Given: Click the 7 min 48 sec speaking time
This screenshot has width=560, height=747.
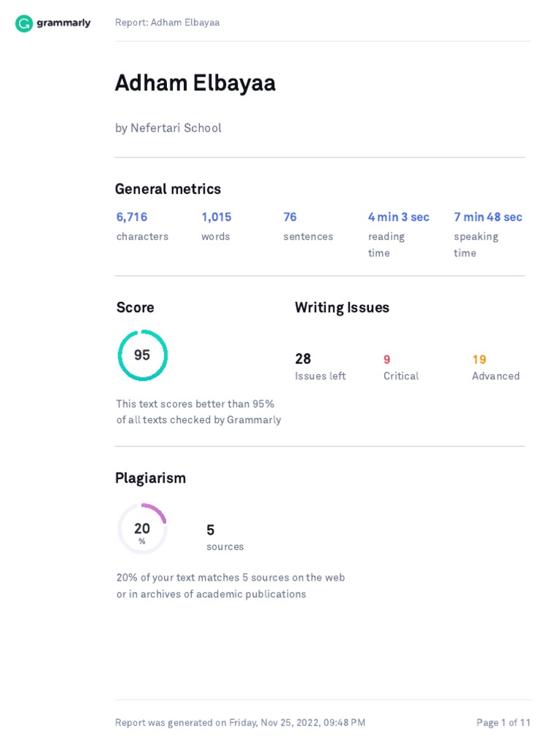Looking at the screenshot, I should [x=488, y=217].
